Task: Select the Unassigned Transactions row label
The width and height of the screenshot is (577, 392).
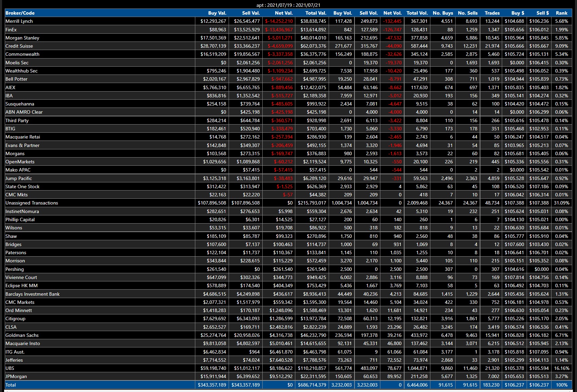Action: coord(32,203)
